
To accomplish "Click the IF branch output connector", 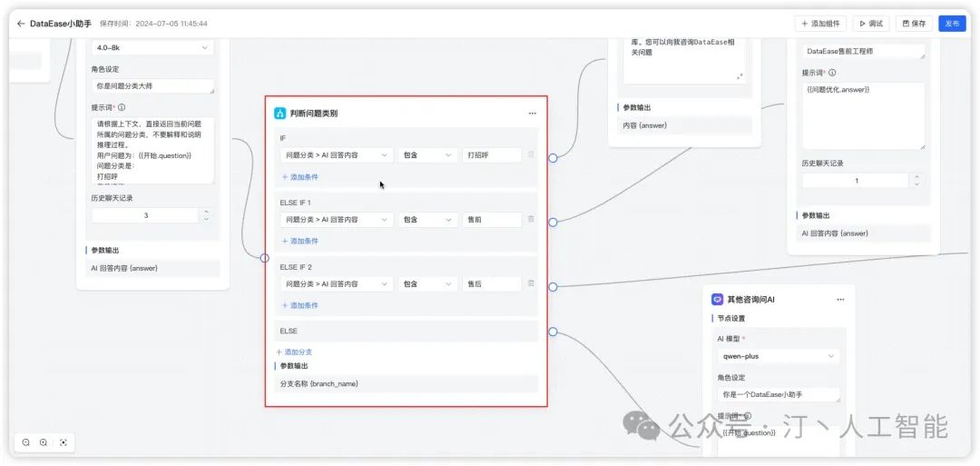I will [553, 158].
